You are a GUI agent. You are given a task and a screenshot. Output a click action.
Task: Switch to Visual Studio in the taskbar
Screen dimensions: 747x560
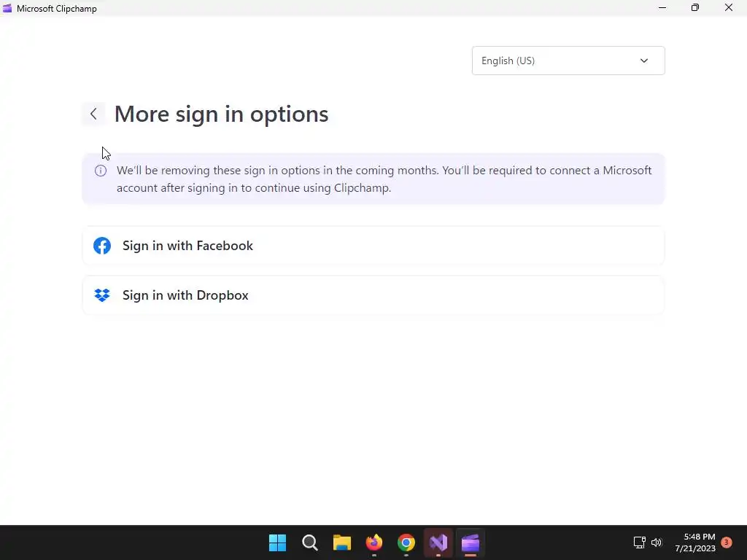438,542
